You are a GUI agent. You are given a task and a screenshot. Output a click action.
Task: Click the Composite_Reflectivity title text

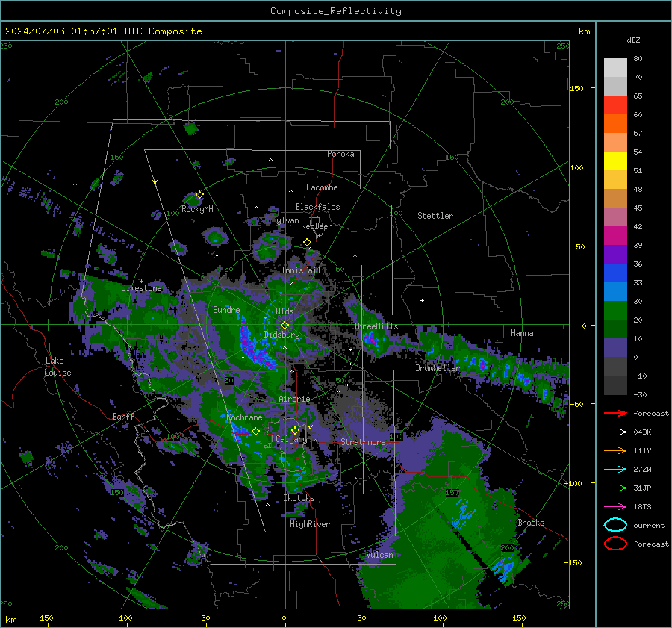click(x=336, y=11)
